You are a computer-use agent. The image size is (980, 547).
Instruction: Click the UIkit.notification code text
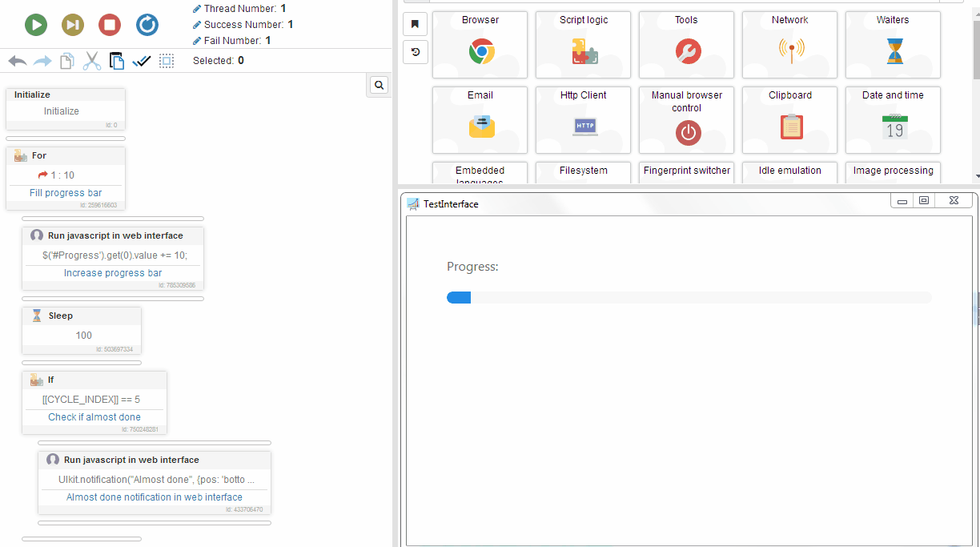tap(157, 480)
